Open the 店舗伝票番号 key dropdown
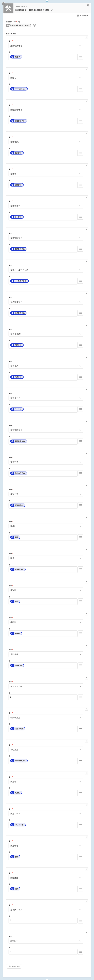 46,46
